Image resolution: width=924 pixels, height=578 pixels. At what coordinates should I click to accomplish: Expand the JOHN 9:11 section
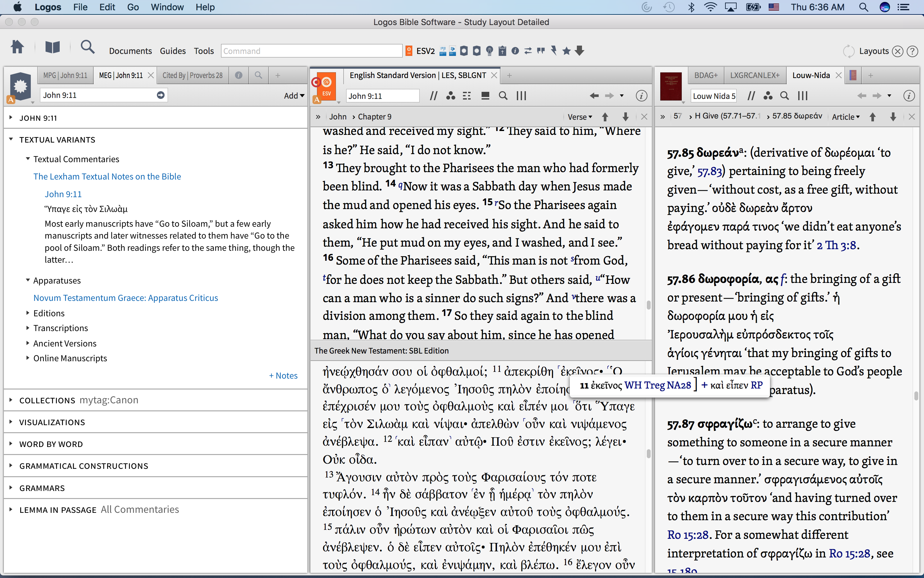[11, 118]
